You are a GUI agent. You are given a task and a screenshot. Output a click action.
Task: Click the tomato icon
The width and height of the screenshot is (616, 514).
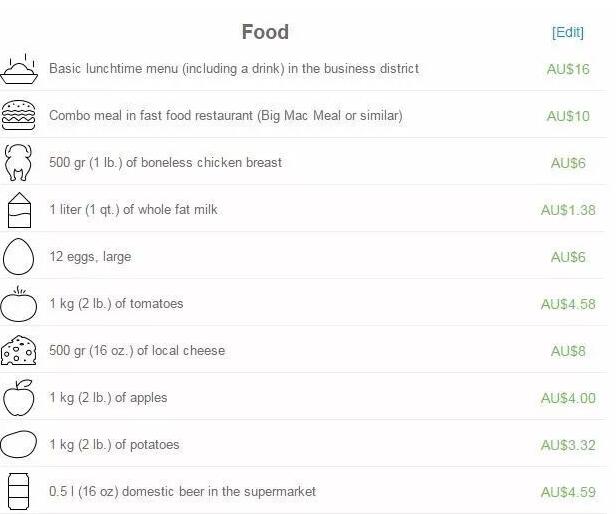19,304
